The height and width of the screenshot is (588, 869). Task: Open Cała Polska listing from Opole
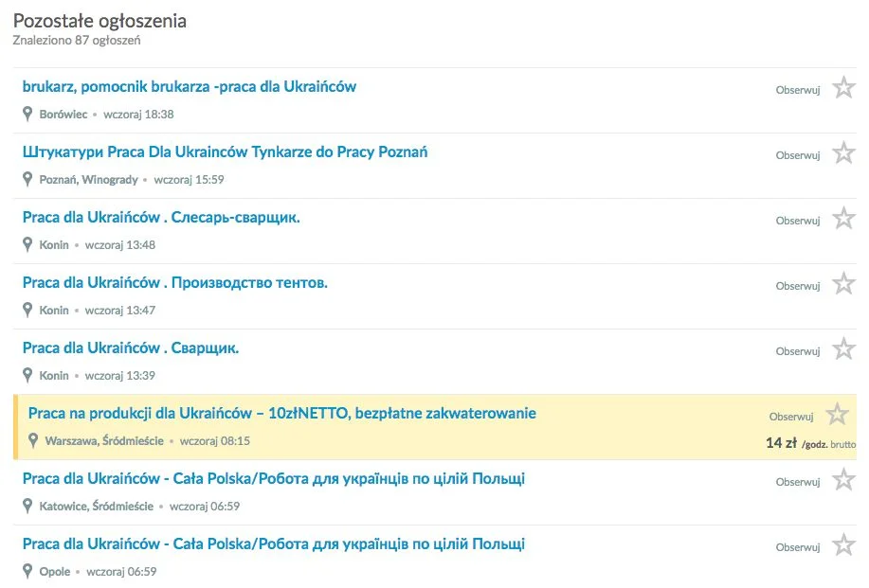coord(274,544)
